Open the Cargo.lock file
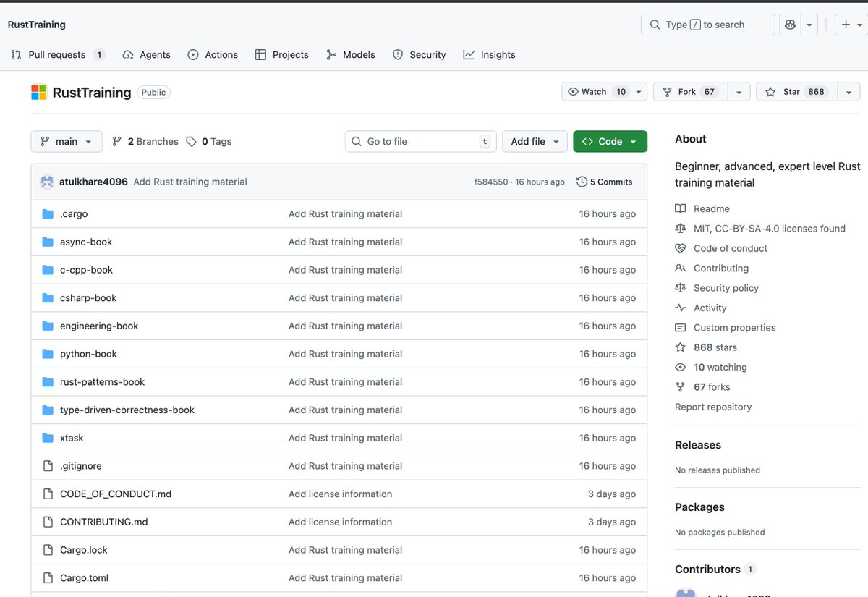The image size is (868, 597). pyautogui.click(x=84, y=550)
